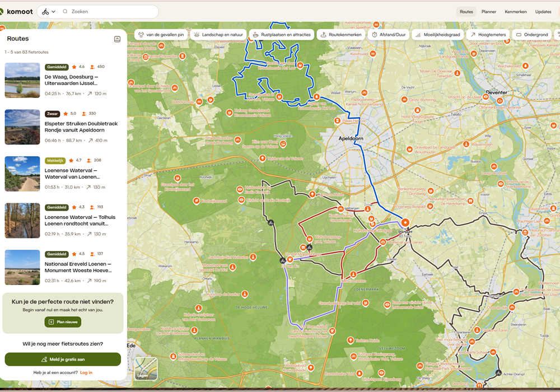The image size is (560, 392).
Task: Click the Zoeken search field
Action: point(112,12)
